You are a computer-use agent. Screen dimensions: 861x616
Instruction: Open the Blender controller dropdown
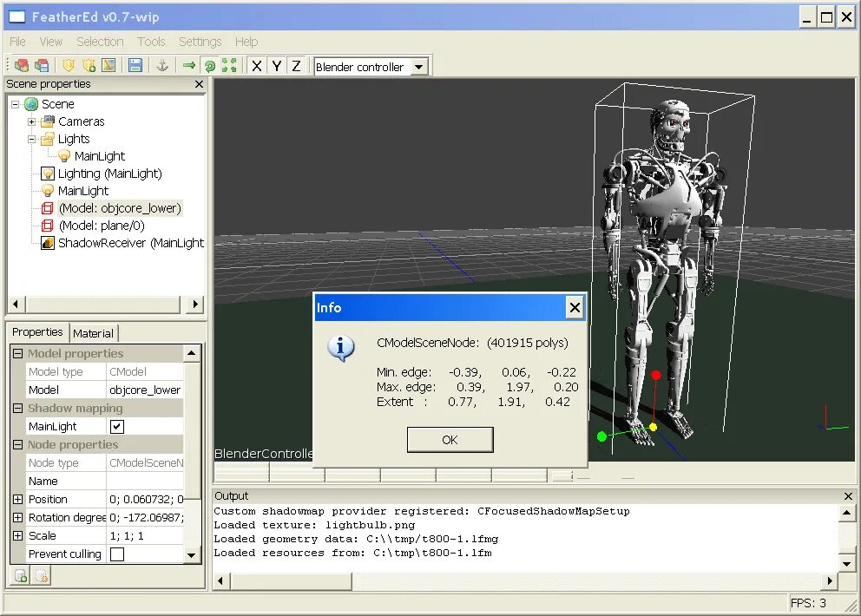coord(419,67)
